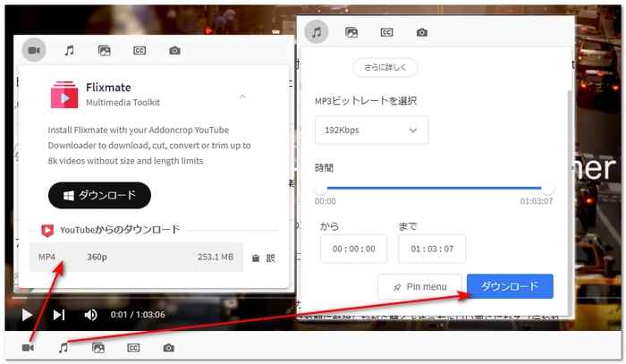Mute the video with the speaker icon
This screenshot has width=626, height=364.
tap(90, 314)
